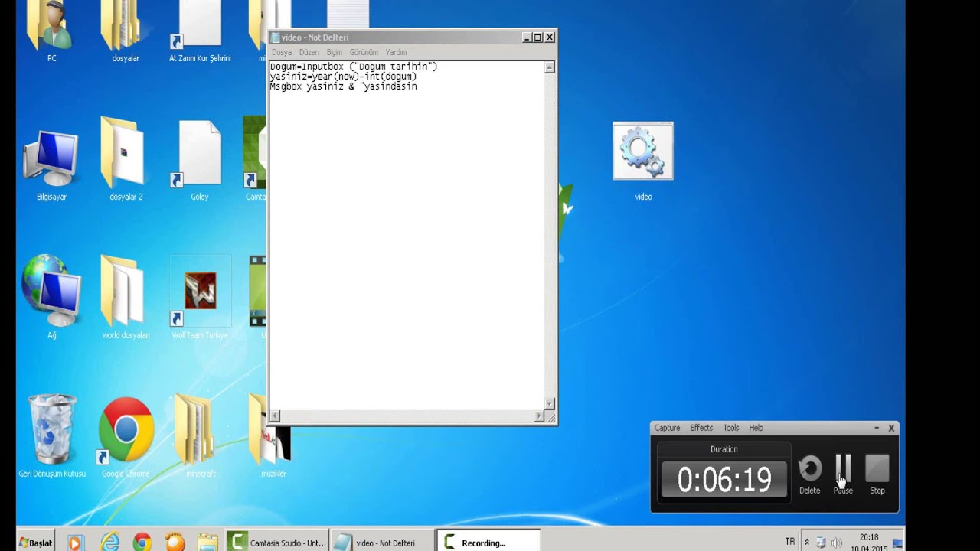Open Biçim menu in Notepad

335,52
